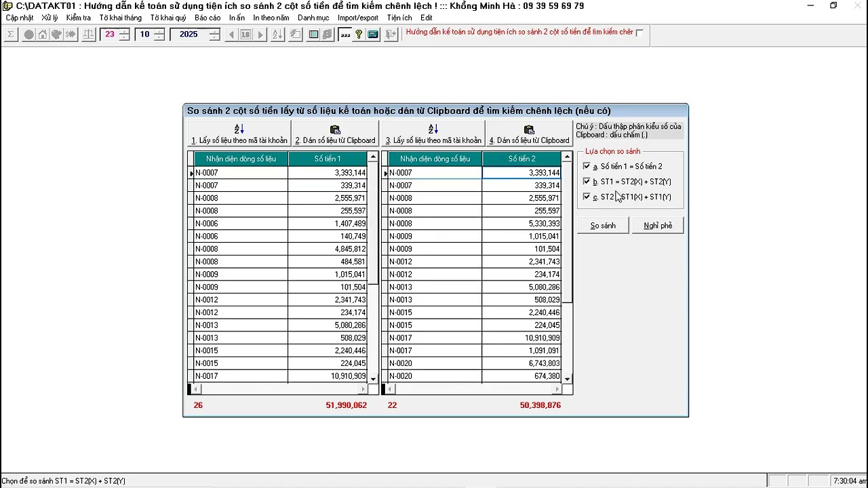Go to next period with right arrow

coord(260,35)
